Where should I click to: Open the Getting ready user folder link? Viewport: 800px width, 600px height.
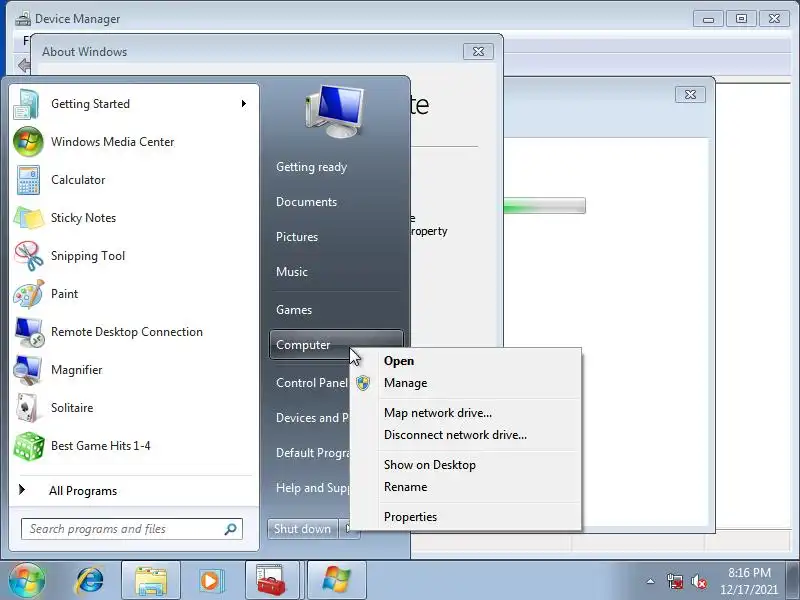(x=311, y=167)
